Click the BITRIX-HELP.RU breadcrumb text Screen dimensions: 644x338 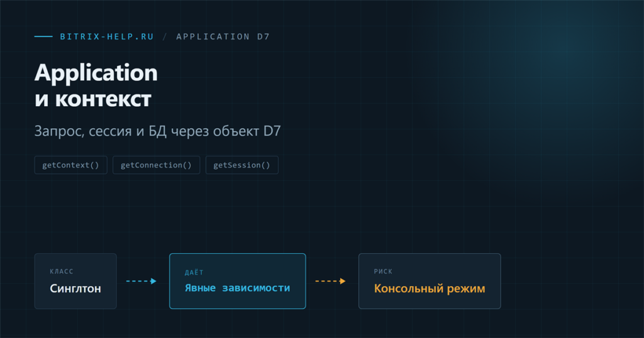coord(107,36)
